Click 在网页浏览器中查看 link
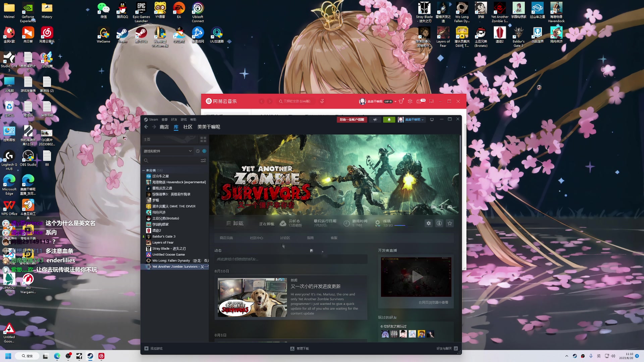Viewport: 644px width, 362px height. click(x=433, y=302)
